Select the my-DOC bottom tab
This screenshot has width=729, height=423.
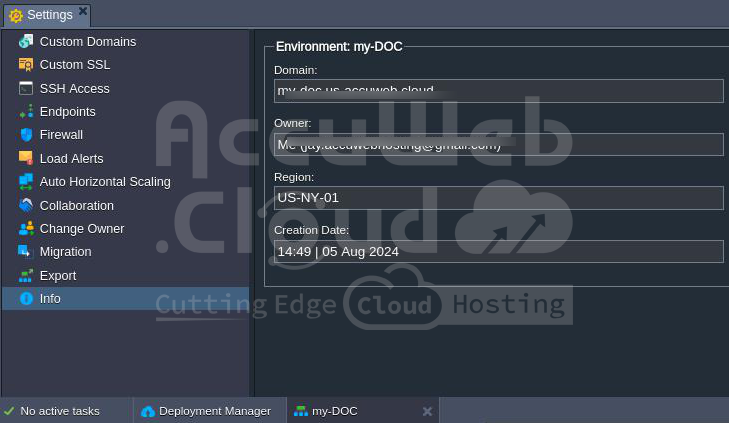coord(334,411)
